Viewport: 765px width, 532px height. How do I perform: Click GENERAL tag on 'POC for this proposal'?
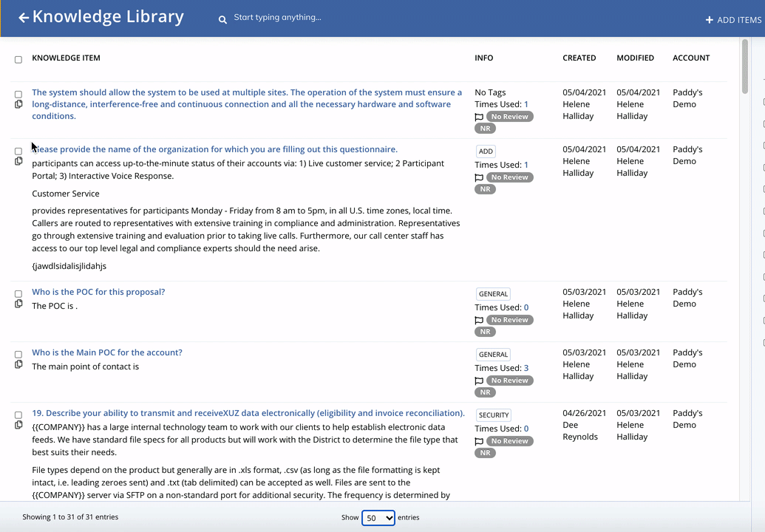pos(493,293)
